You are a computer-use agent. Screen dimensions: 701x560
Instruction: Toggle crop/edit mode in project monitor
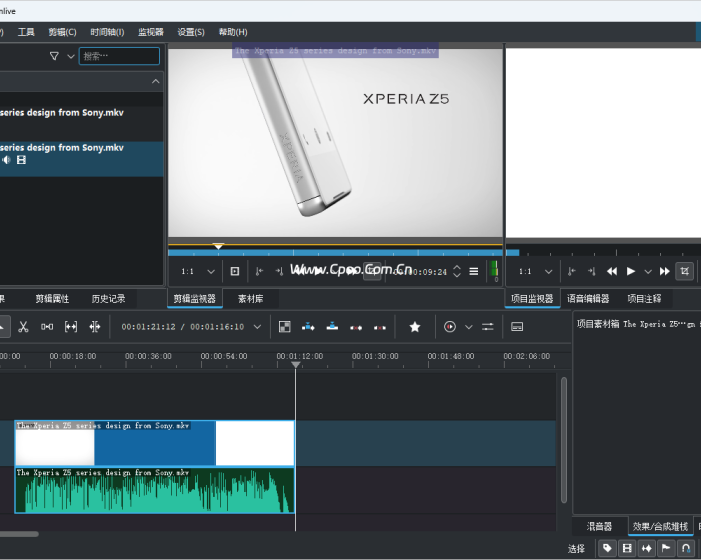[684, 271]
